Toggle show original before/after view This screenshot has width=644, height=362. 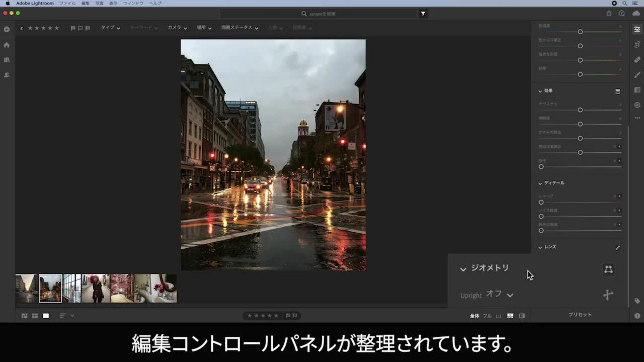point(522,316)
